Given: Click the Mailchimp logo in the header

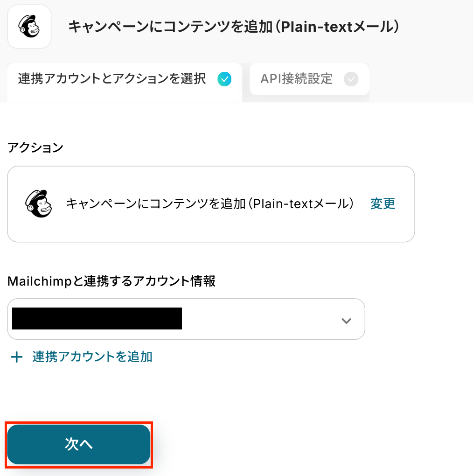Looking at the screenshot, I should (x=29, y=27).
